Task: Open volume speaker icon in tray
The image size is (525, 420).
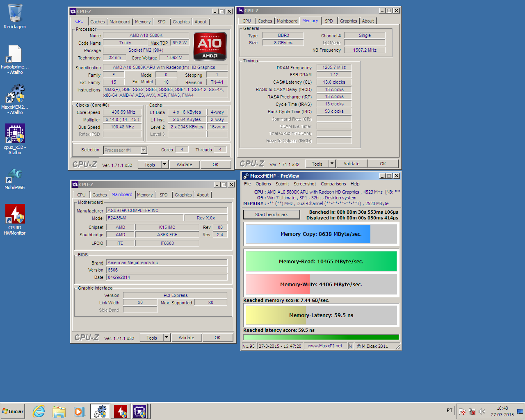Action: (482, 411)
